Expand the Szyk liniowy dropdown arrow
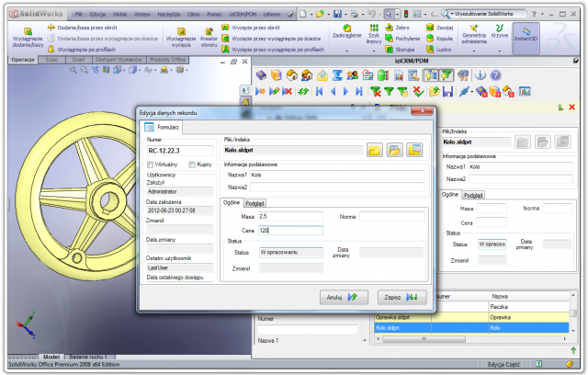 pos(374,51)
